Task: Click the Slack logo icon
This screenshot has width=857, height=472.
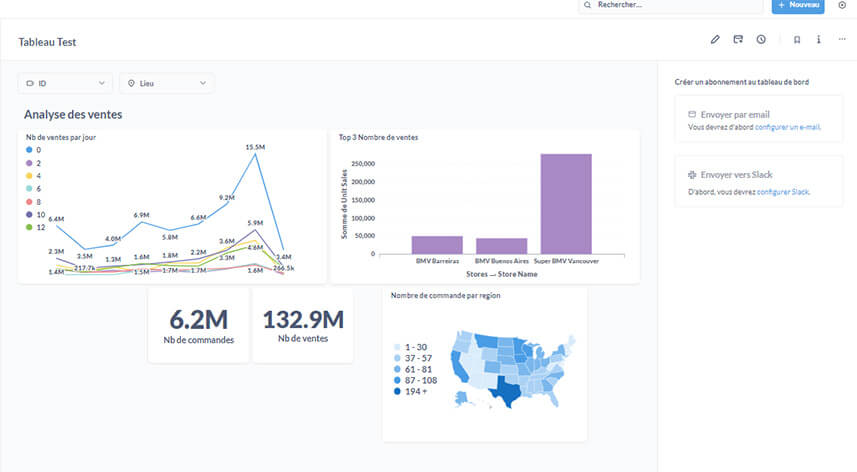Action: coord(692,175)
